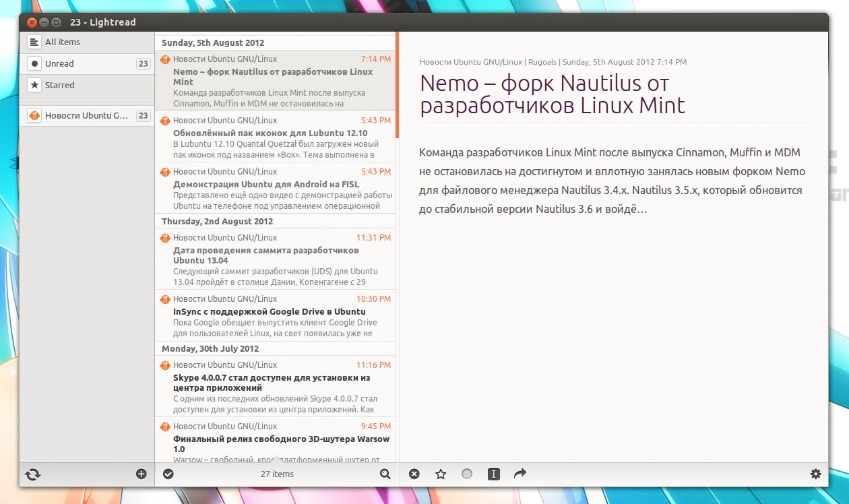This screenshot has width=849, height=504.
Task: Toggle unread state with the grey circle
Action: click(467, 474)
